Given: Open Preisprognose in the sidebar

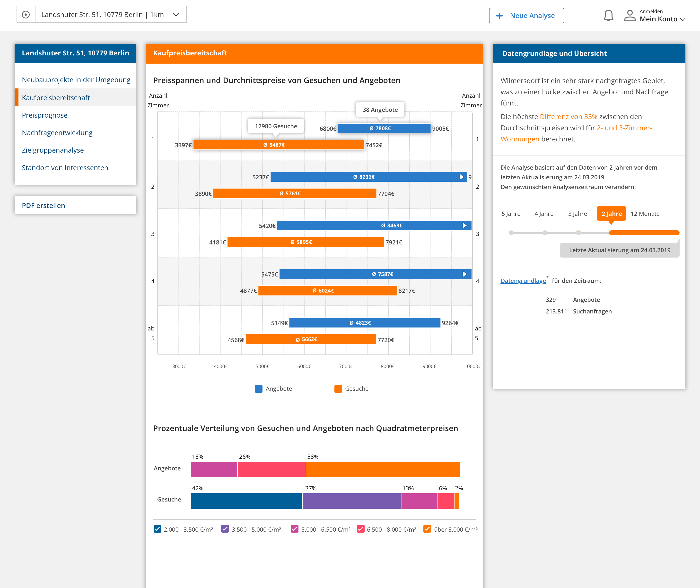Looking at the screenshot, I should pyautogui.click(x=45, y=115).
